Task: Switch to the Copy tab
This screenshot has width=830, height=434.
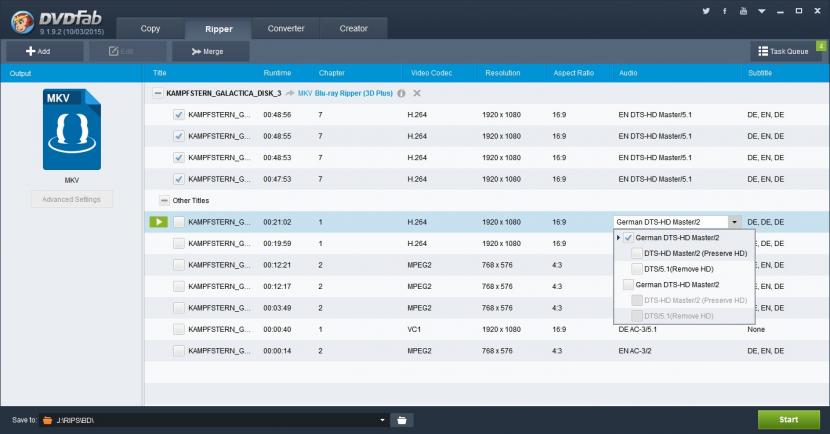Action: pyautogui.click(x=150, y=29)
